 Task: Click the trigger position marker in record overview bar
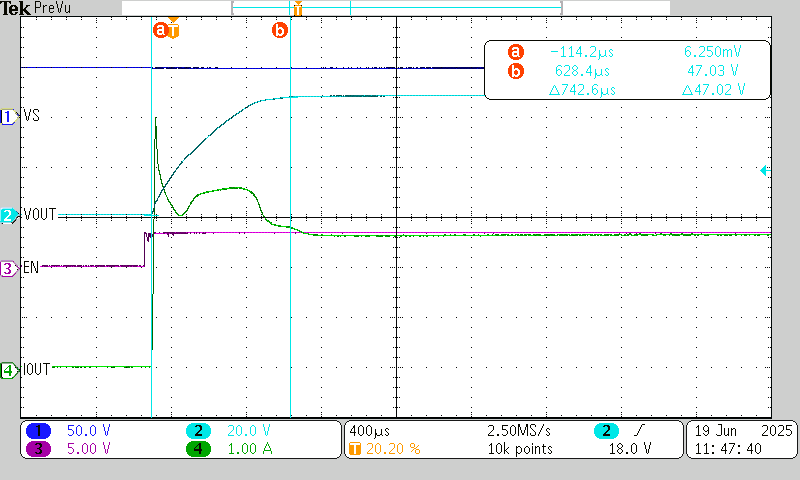[298, 9]
